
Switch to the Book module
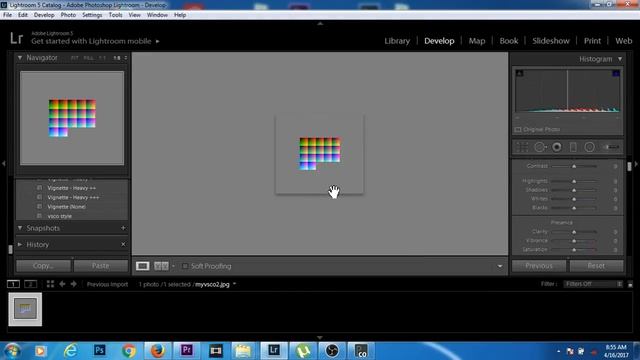(x=509, y=41)
